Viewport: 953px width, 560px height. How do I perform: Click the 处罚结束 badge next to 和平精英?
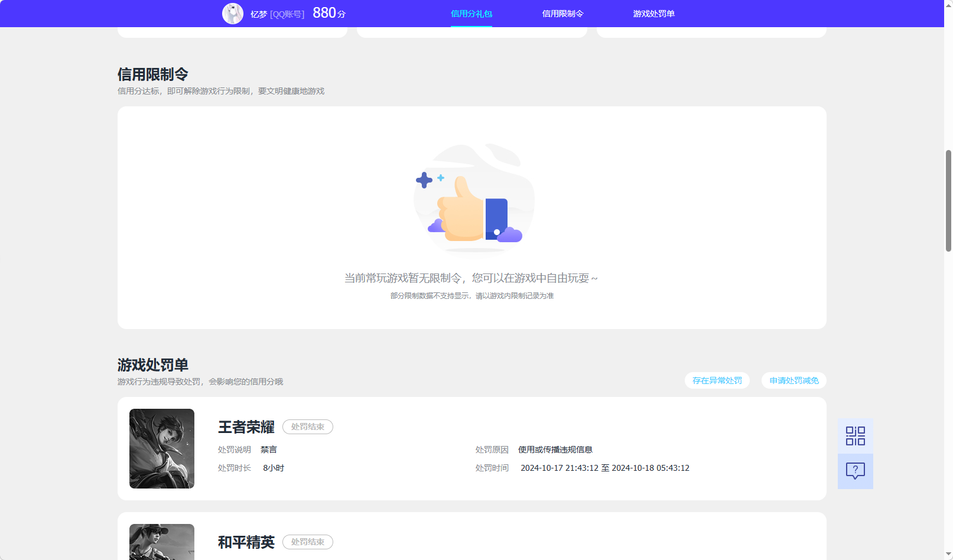[x=307, y=542]
